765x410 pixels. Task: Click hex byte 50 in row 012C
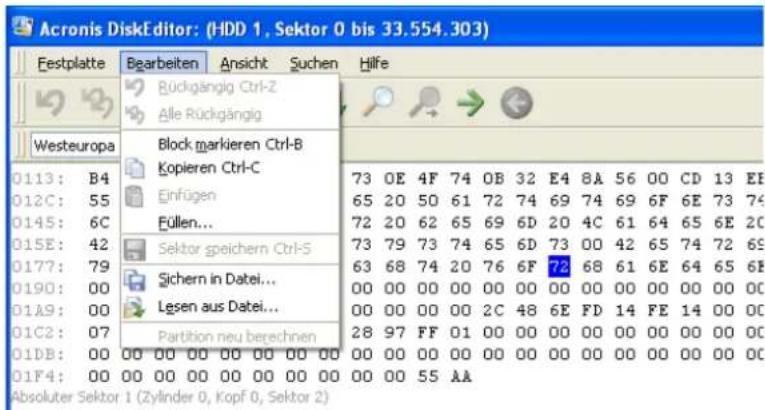pos(427,201)
